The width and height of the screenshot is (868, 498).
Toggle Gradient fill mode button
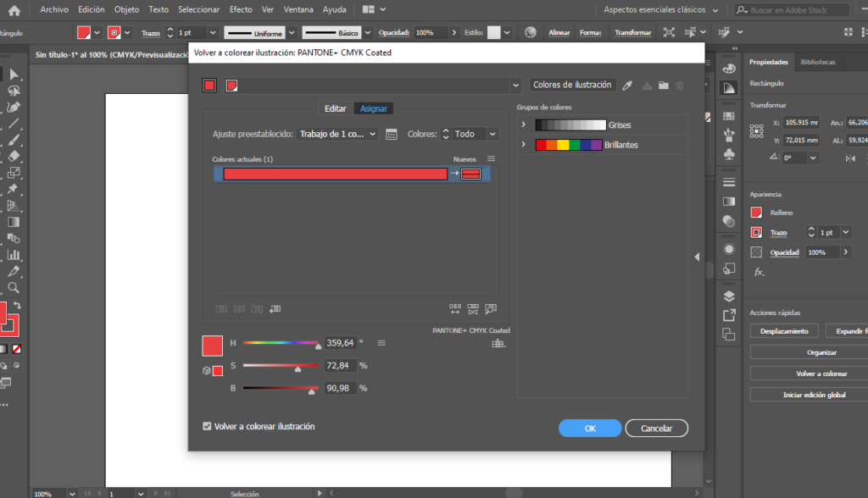click(3, 349)
